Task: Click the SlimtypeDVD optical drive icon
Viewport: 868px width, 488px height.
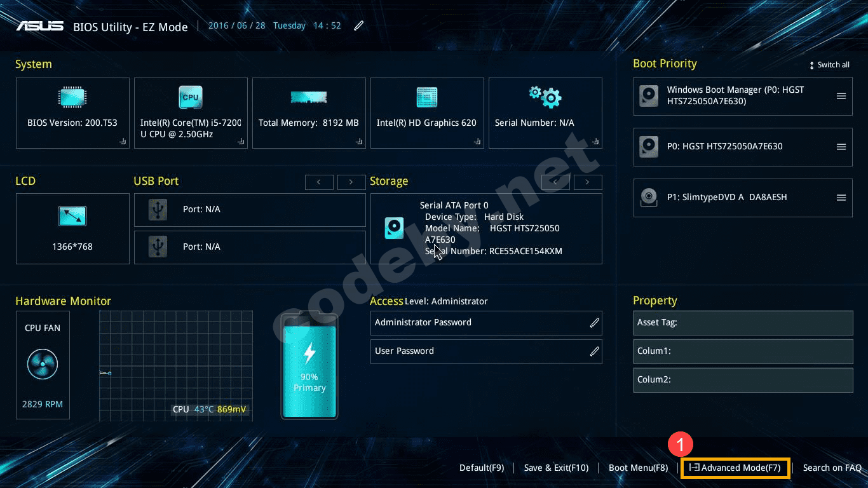Action: point(649,197)
